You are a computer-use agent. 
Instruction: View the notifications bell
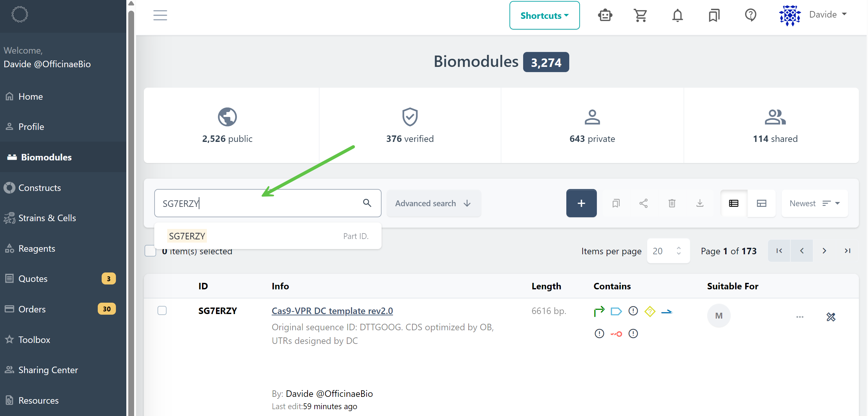tap(677, 15)
